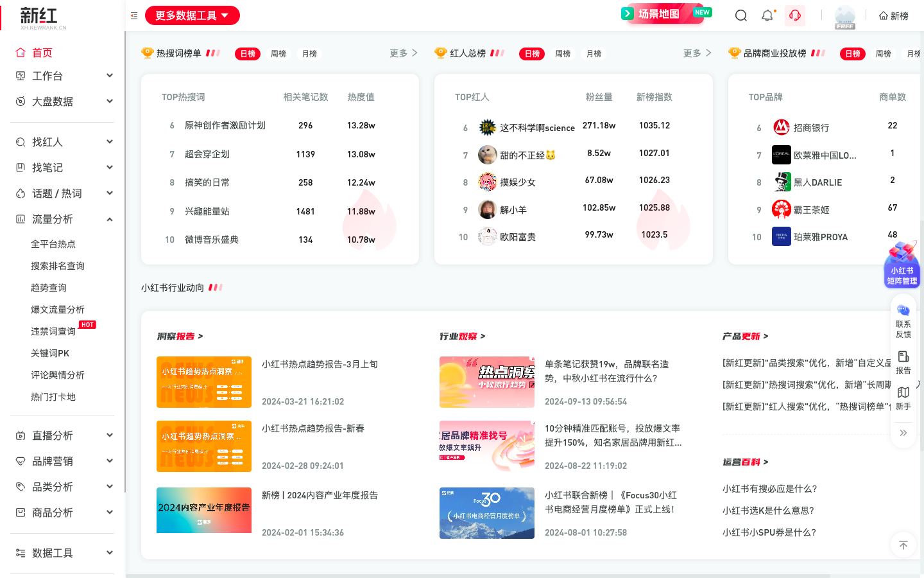Open 黑人DARLIE brand logo

[782, 182]
